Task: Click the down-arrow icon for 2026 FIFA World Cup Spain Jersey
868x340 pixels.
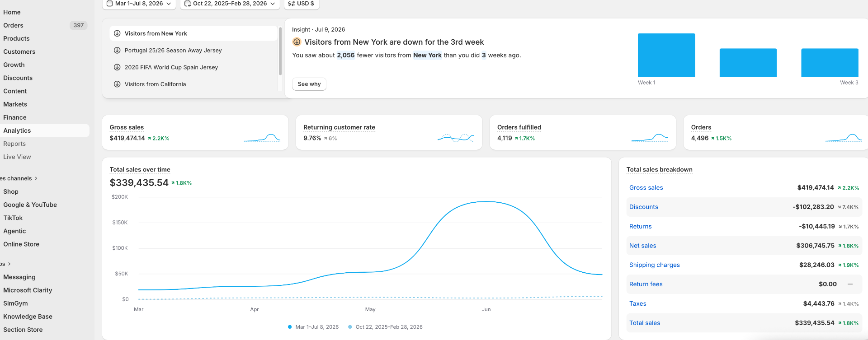Action: (117, 67)
